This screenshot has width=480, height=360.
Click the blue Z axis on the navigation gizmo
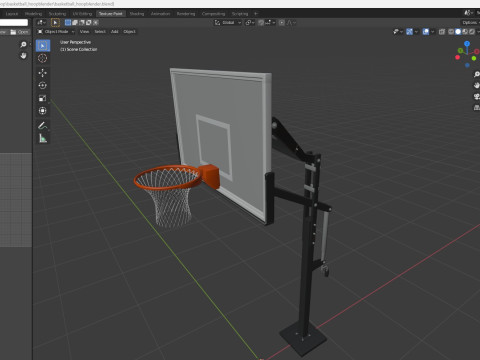467,44
